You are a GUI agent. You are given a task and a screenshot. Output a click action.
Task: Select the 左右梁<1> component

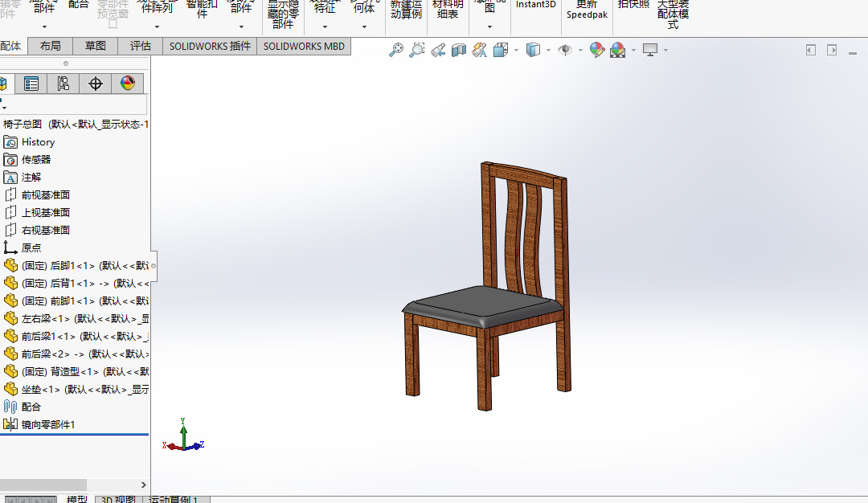pyautogui.click(x=76, y=319)
